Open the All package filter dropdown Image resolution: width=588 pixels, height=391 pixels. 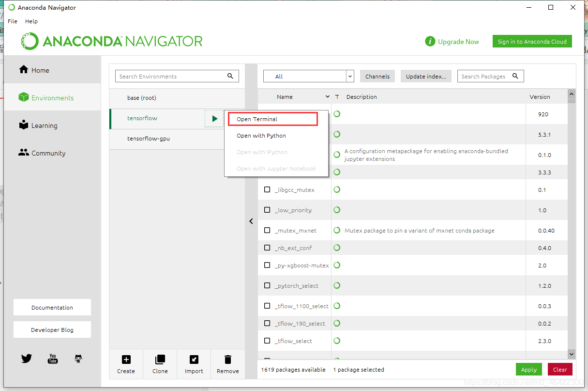tap(309, 76)
